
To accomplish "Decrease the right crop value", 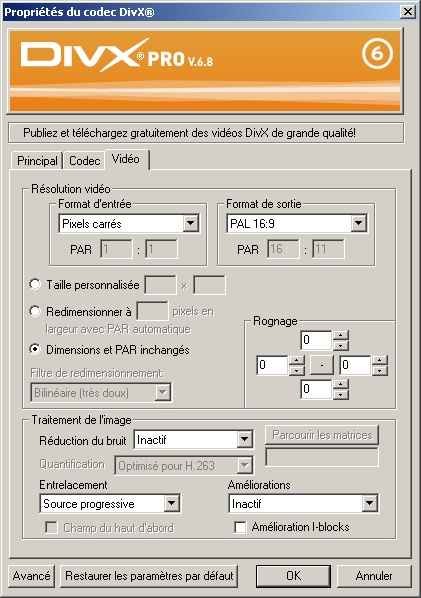I will pos(379,370).
